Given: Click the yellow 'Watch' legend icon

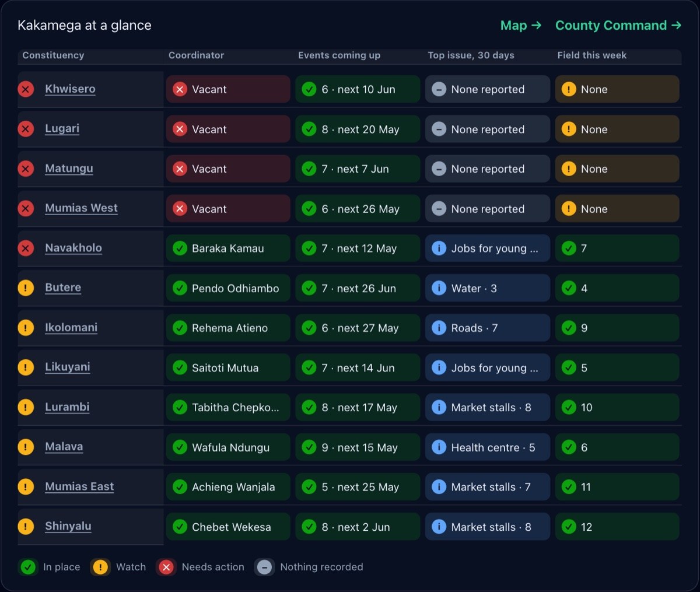Looking at the screenshot, I should (x=100, y=567).
